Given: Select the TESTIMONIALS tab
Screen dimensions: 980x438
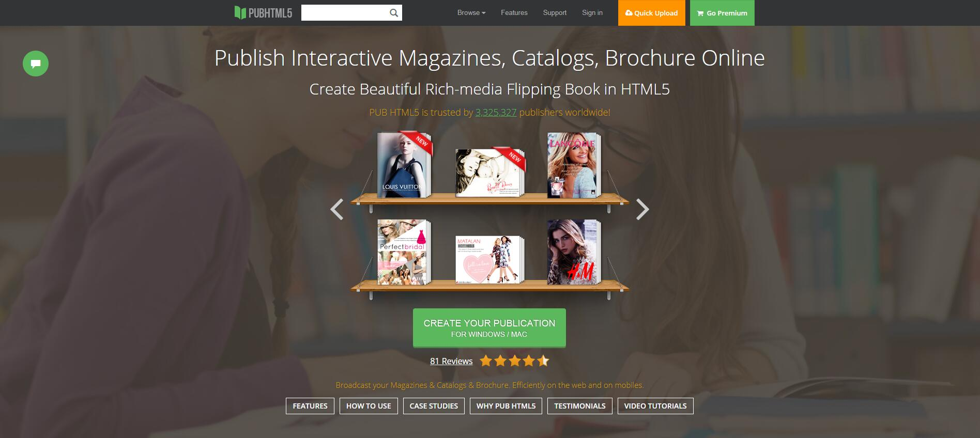Looking at the screenshot, I should click(580, 406).
